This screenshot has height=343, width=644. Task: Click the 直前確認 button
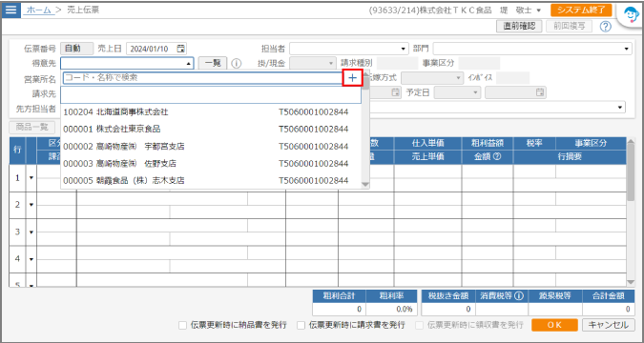click(519, 27)
